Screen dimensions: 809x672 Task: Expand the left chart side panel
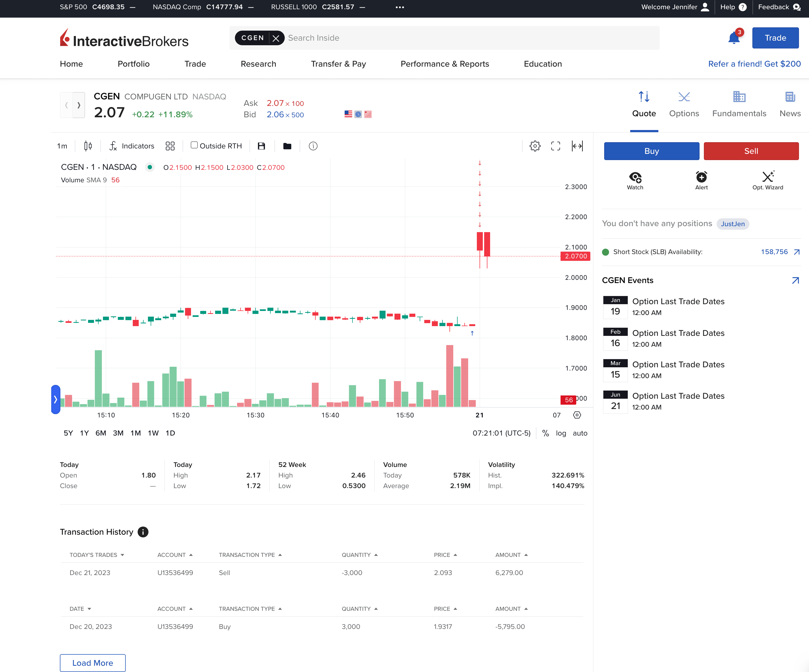[56, 399]
